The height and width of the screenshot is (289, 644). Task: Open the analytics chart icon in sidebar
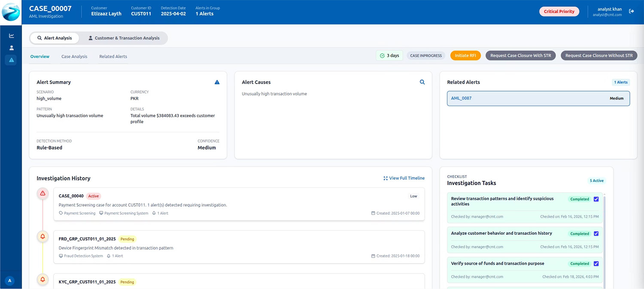[x=12, y=36]
